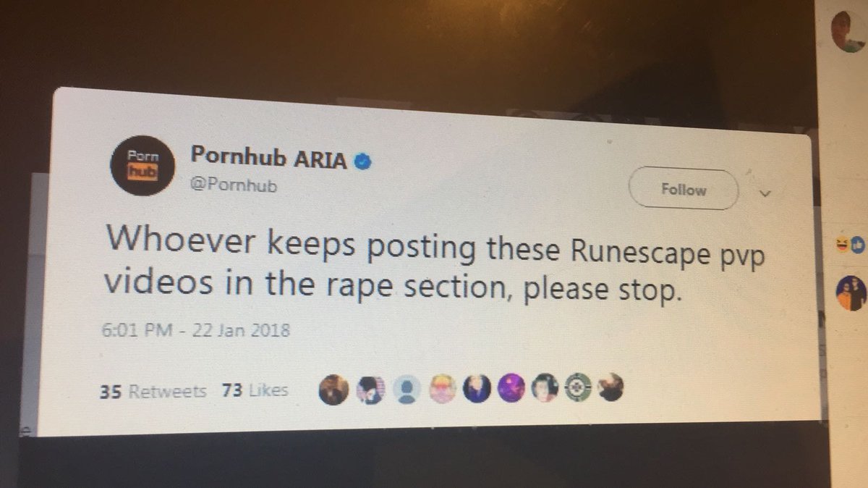Viewport: 868px width, 488px height.
Task: Open the purple galaxy liker avatar
Action: [x=511, y=390]
